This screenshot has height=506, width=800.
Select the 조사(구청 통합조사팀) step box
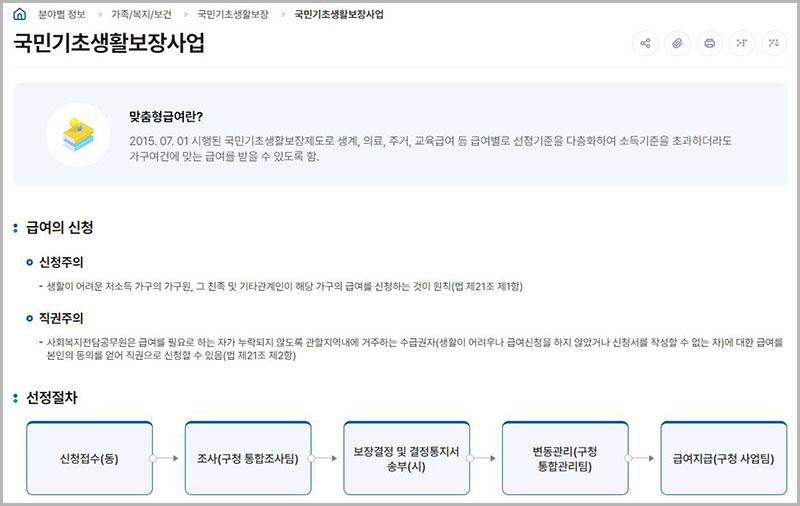(x=247, y=459)
